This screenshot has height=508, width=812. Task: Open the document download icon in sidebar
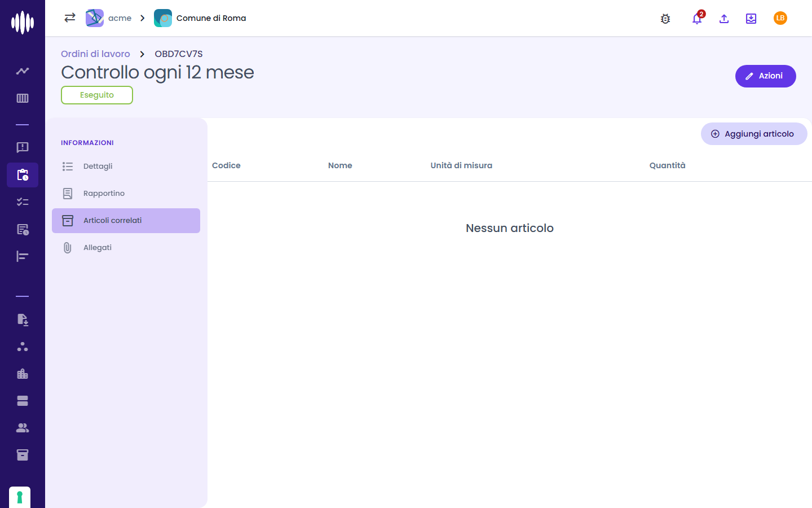point(23,319)
